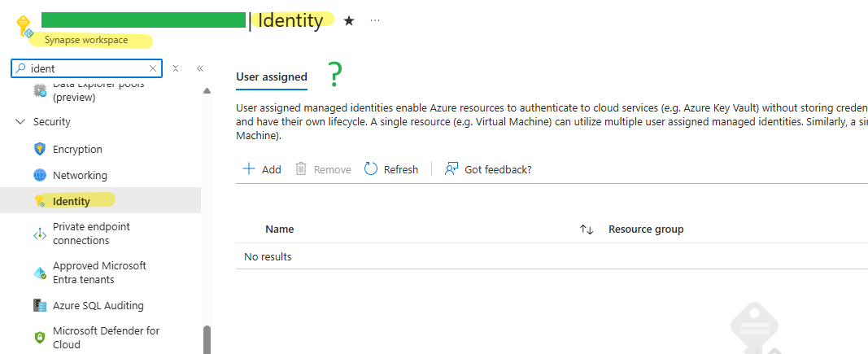This screenshot has height=354, width=868.
Task: Toggle expand/collapse all menu groups icon
Action: 176,68
